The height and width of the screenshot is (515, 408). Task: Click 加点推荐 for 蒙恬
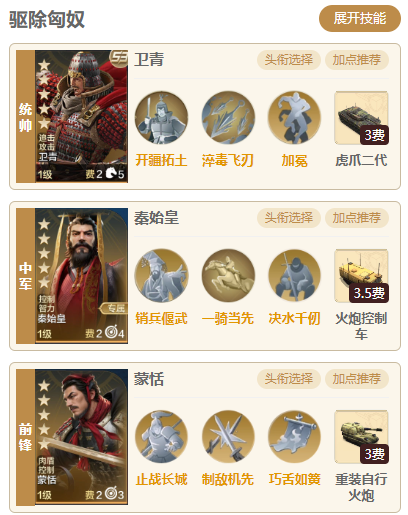pos(357,379)
